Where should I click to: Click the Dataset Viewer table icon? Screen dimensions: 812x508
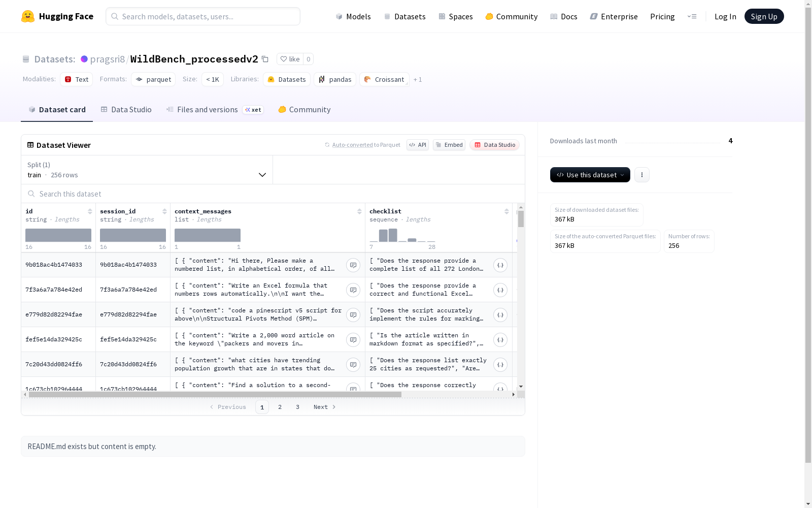pyautogui.click(x=30, y=145)
